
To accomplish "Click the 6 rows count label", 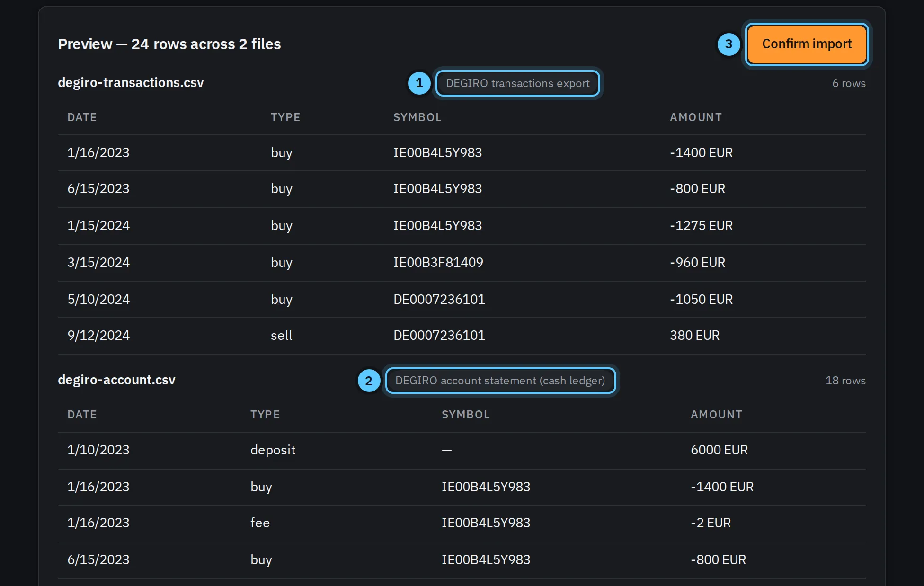I will pyautogui.click(x=849, y=83).
